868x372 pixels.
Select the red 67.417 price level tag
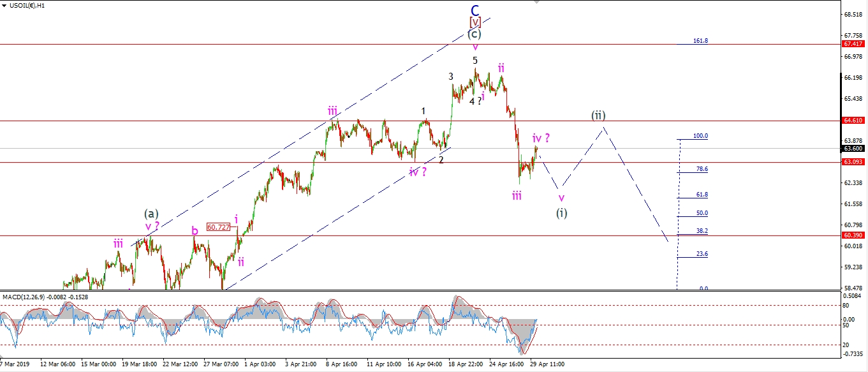(853, 44)
